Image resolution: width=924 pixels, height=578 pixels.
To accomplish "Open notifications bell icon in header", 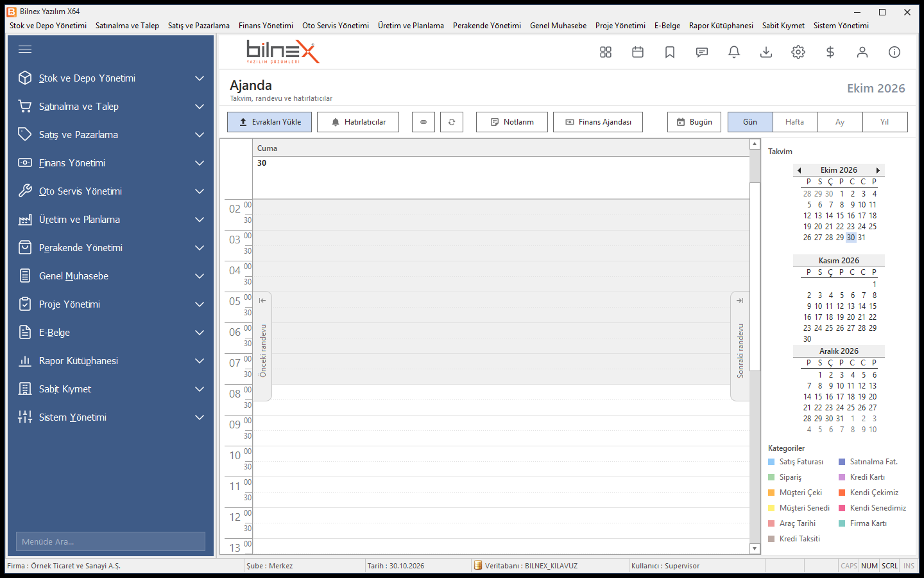I will point(734,52).
